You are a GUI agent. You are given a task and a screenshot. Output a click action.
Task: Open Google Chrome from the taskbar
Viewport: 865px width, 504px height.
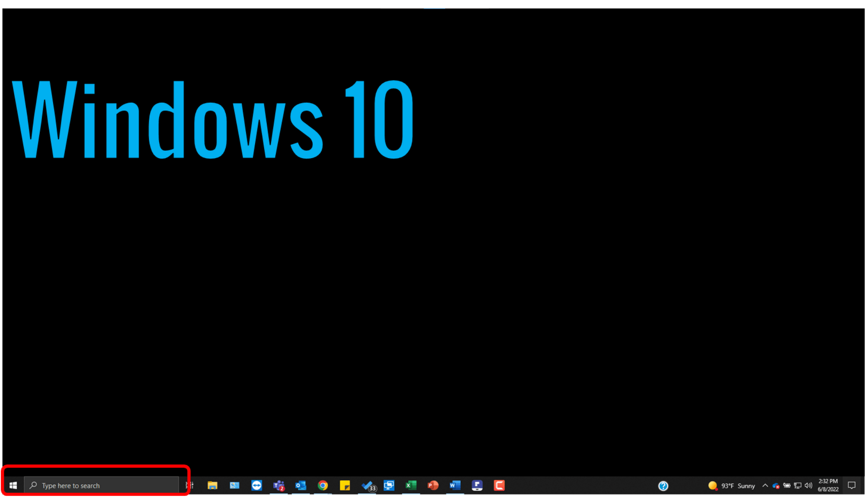click(x=323, y=485)
